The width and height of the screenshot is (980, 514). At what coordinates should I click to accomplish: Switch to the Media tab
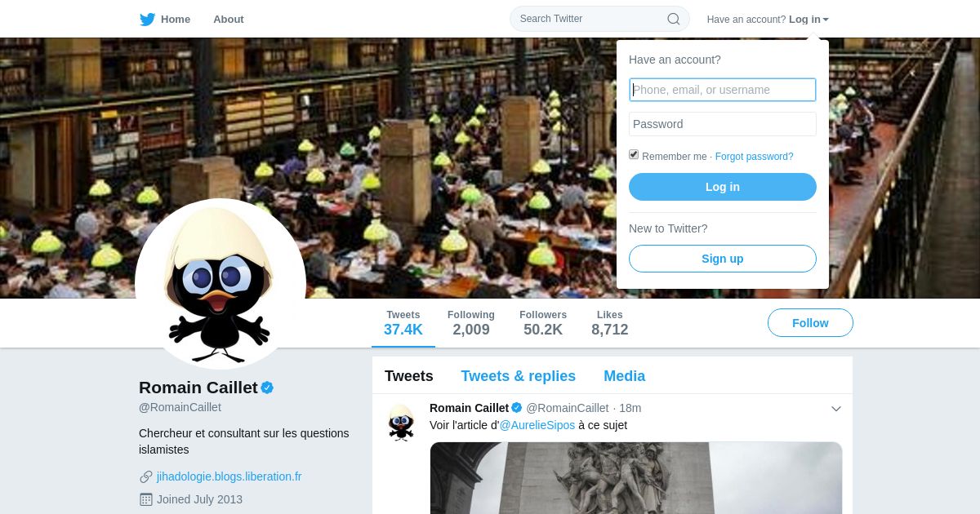click(624, 376)
